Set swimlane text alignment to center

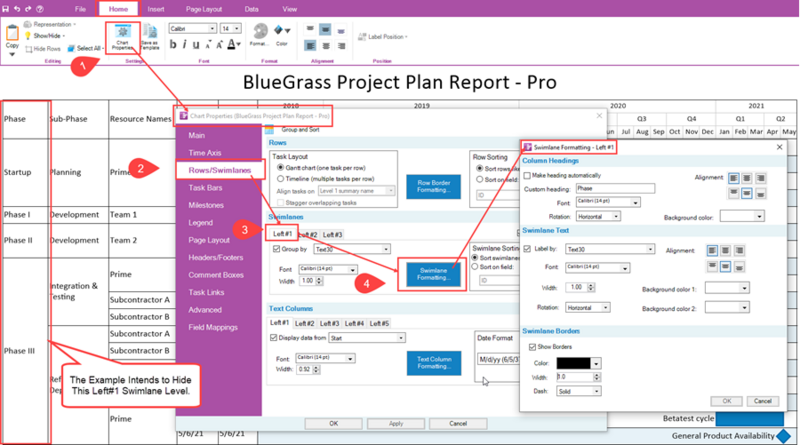[725, 251]
